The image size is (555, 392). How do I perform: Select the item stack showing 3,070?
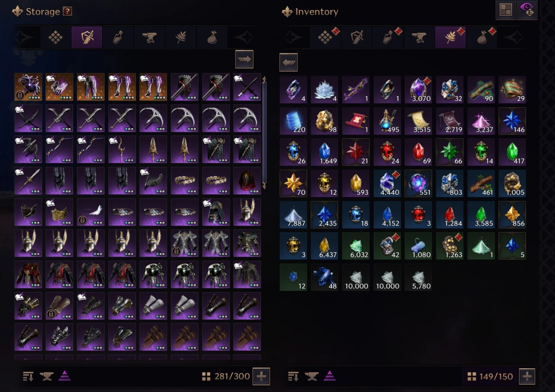[x=418, y=90]
